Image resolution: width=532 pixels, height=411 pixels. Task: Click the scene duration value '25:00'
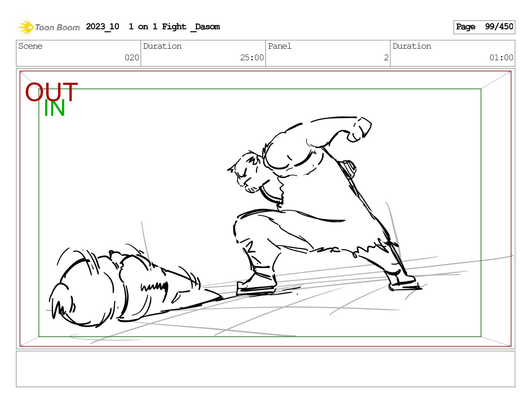pos(252,58)
